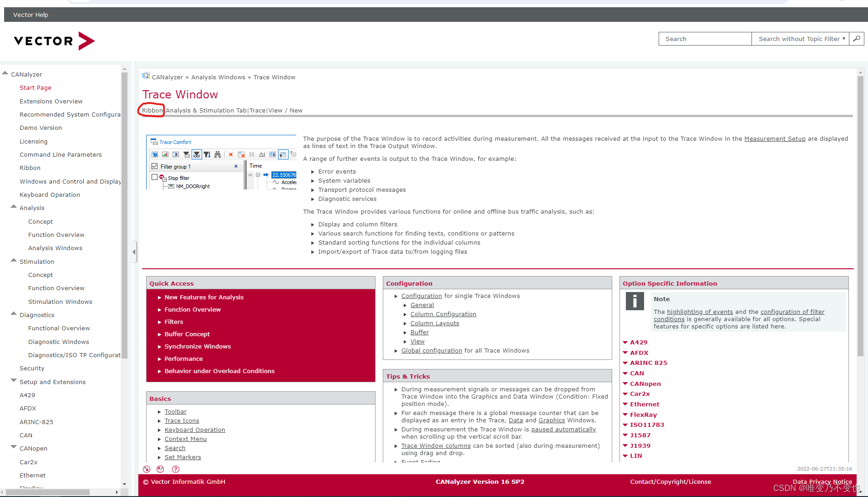The height and width of the screenshot is (497, 868).
Task: Open Performance quick access link
Action: click(183, 359)
